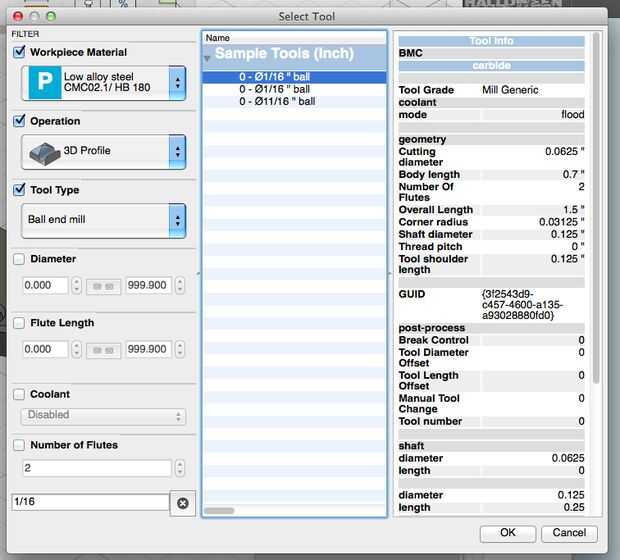Screen dimensions: 620x560
Task: Uncheck the Workpiece Material filter
Action: (x=19, y=52)
